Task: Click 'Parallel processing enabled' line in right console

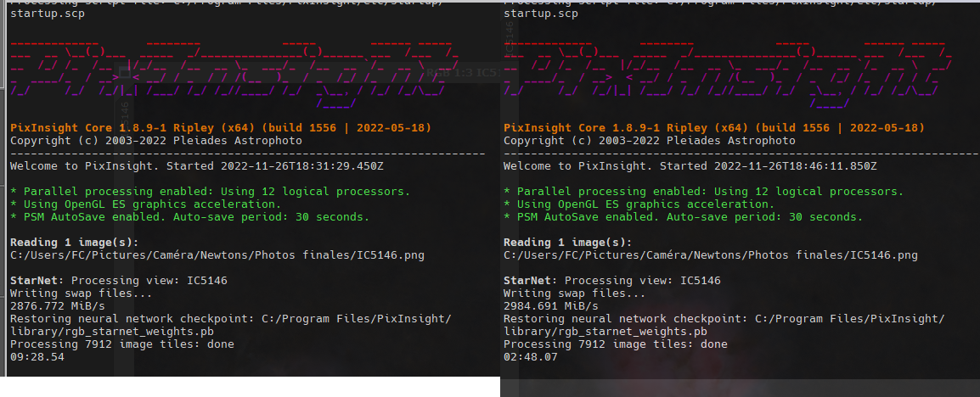Action: (x=704, y=192)
